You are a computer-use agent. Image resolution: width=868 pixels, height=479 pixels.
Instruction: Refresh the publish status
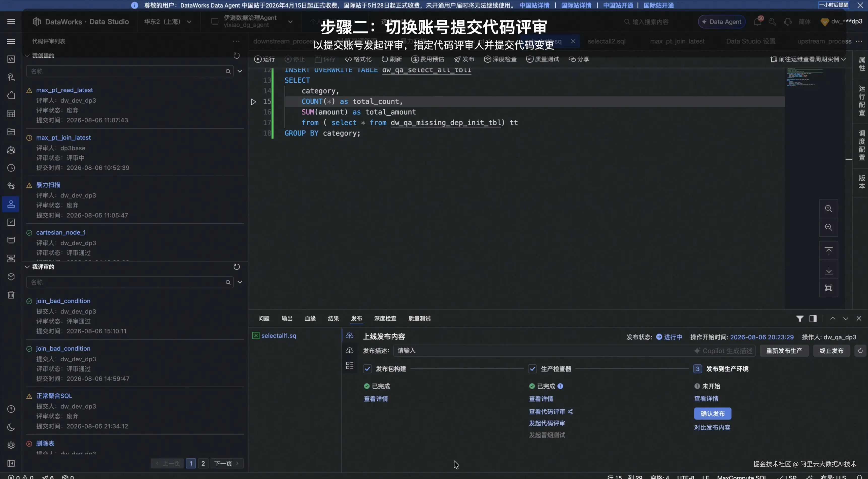click(860, 351)
